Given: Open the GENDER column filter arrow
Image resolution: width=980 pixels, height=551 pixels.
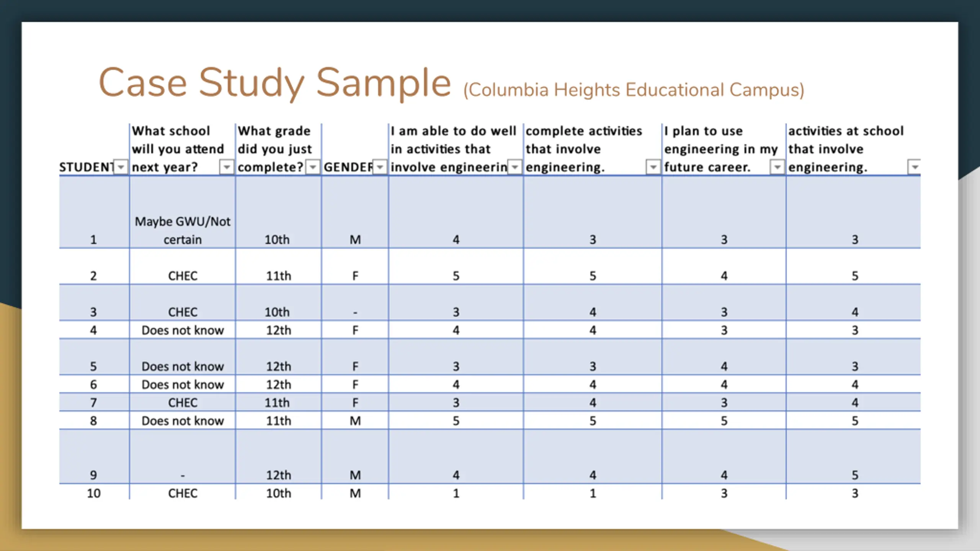Looking at the screenshot, I should [380, 167].
